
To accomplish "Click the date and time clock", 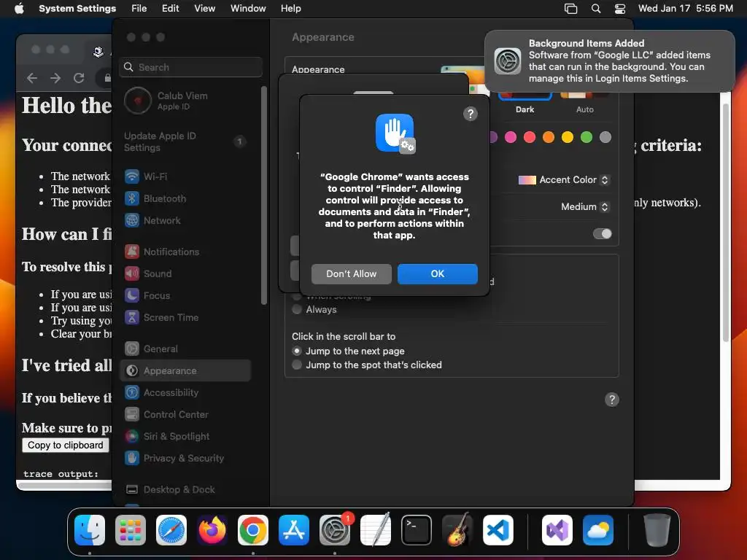I will (x=686, y=8).
